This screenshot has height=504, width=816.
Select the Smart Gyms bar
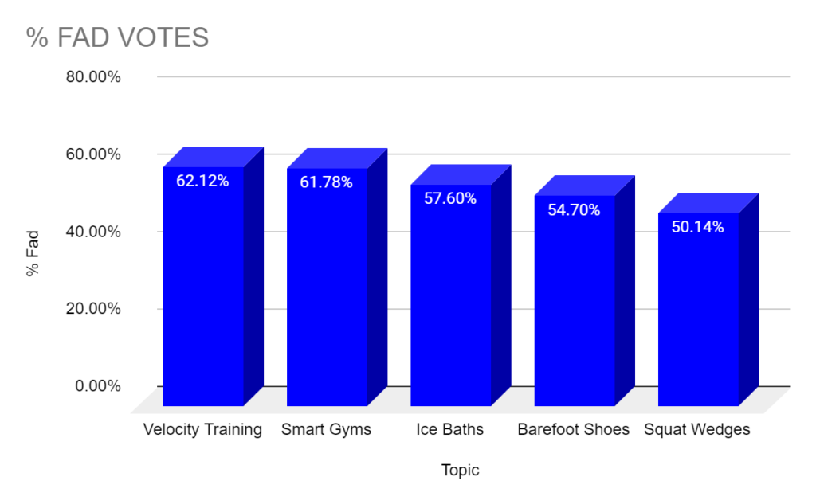pos(327,295)
